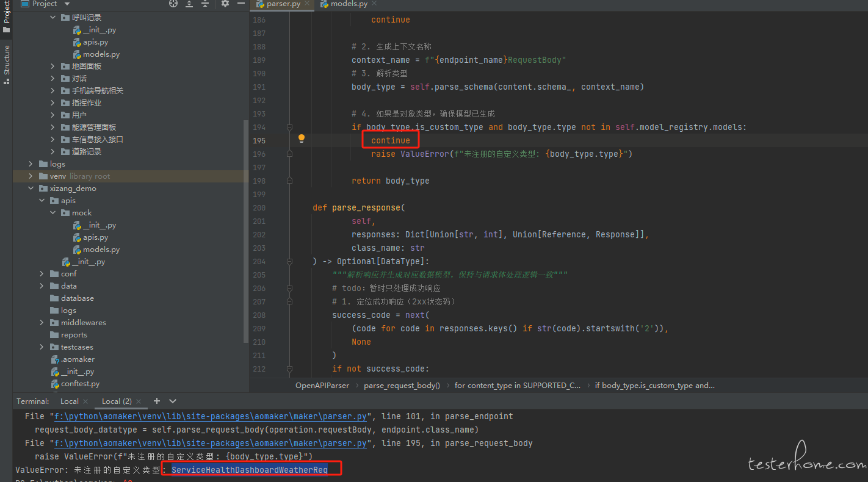
Task: Expand the 手机端导航相关 folder
Action: click(x=53, y=91)
